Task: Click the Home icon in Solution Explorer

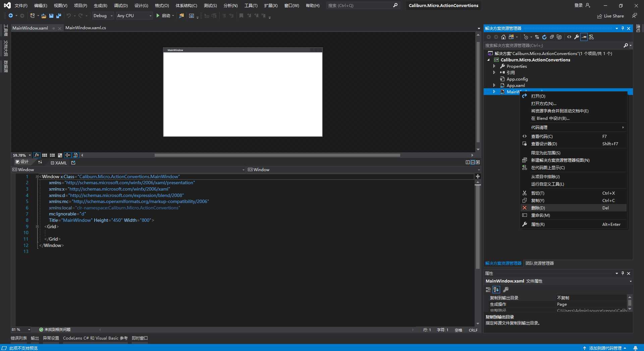Action: point(503,37)
